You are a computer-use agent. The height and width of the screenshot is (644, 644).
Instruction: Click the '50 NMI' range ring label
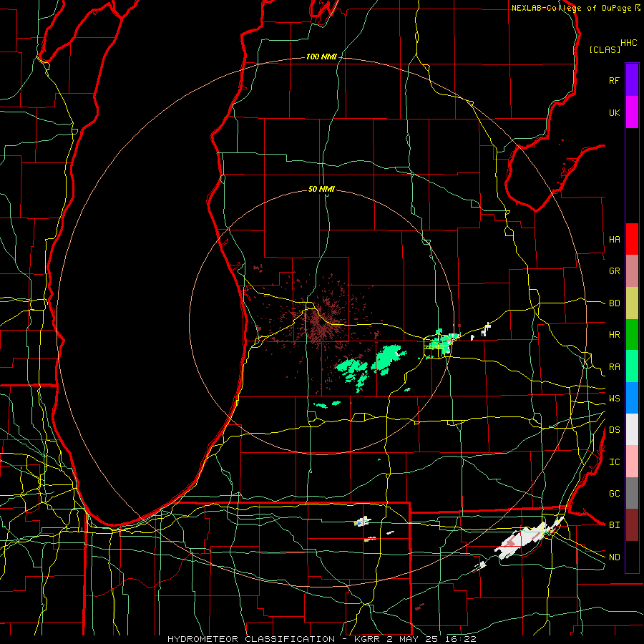click(321, 189)
